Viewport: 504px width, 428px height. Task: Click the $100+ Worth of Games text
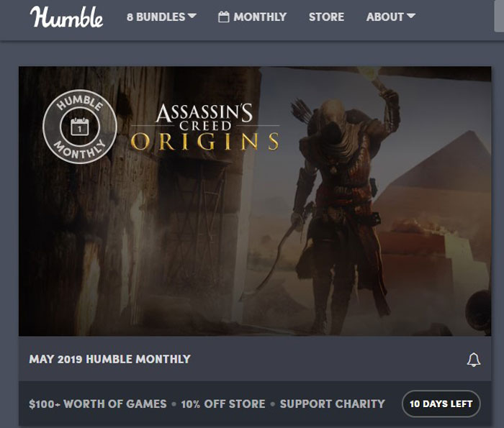[x=98, y=404]
